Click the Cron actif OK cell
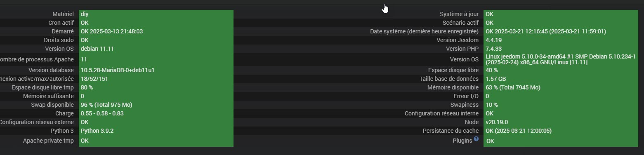 coord(156,23)
